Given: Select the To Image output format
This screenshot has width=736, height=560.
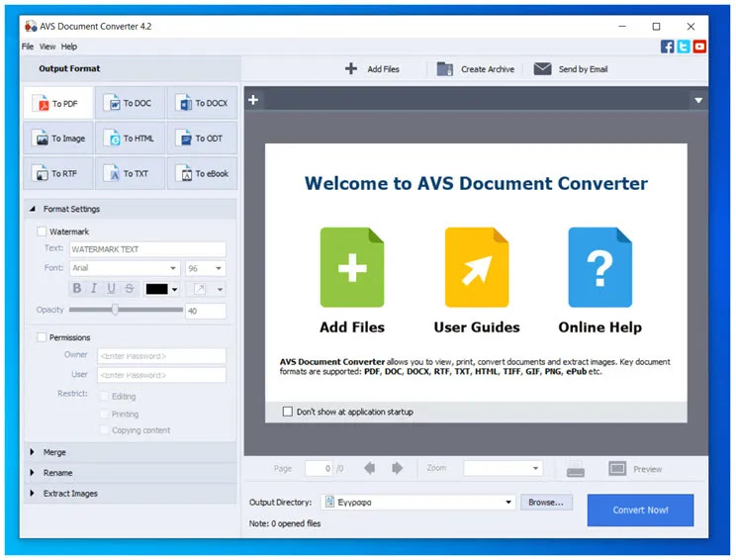Looking at the screenshot, I should pyautogui.click(x=58, y=139).
